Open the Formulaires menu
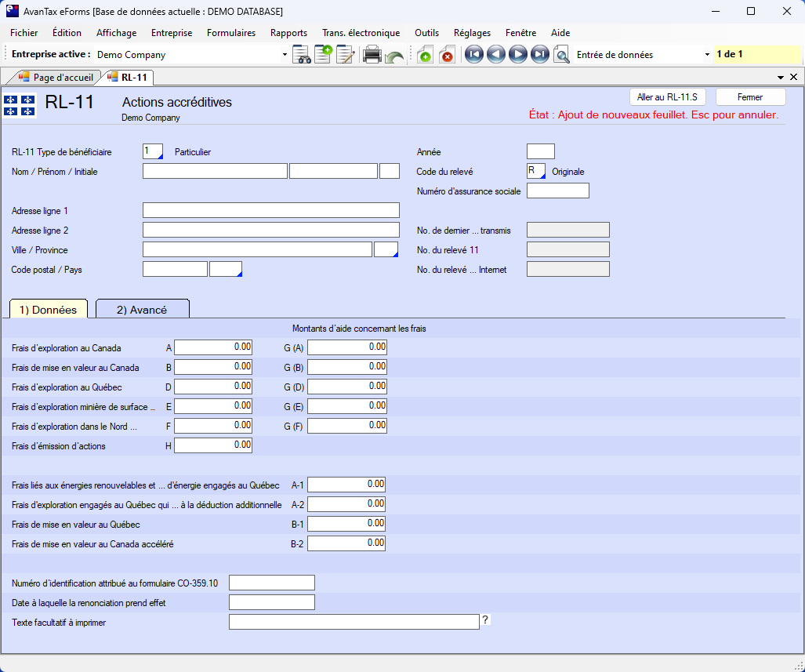805x672 pixels. [x=231, y=33]
